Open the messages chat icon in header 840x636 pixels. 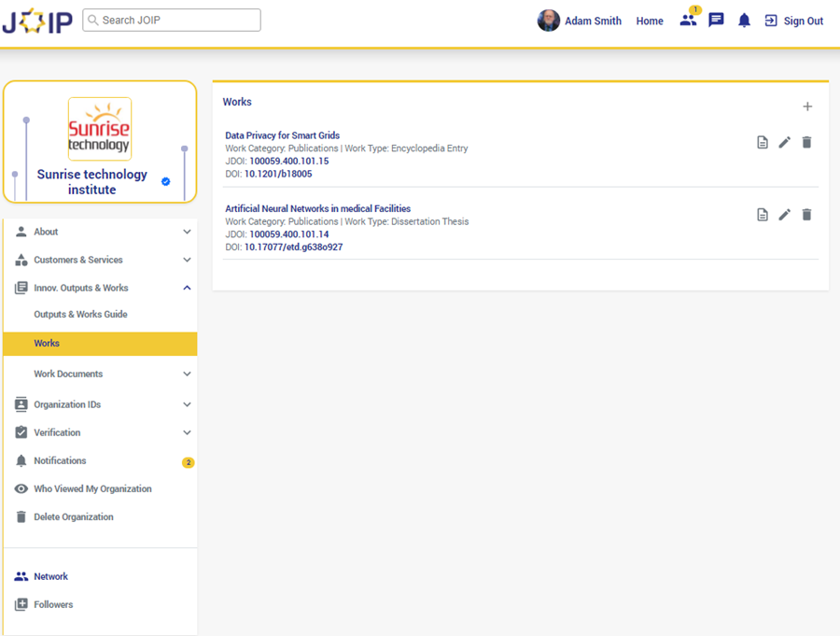(x=716, y=21)
